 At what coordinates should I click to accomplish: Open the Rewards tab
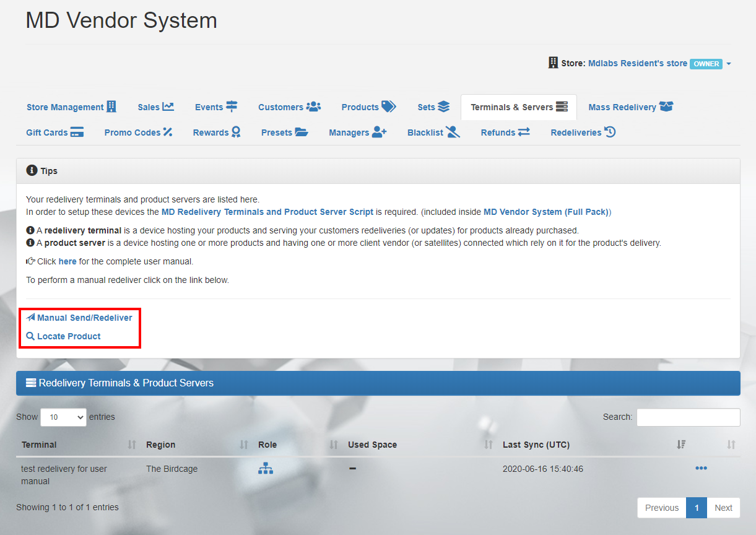click(217, 133)
